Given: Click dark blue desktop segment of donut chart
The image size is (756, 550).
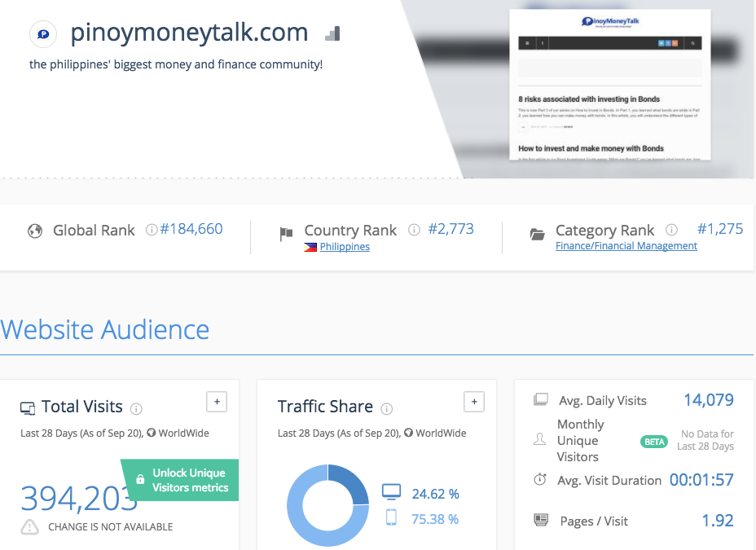Looking at the screenshot, I should coord(349,482).
